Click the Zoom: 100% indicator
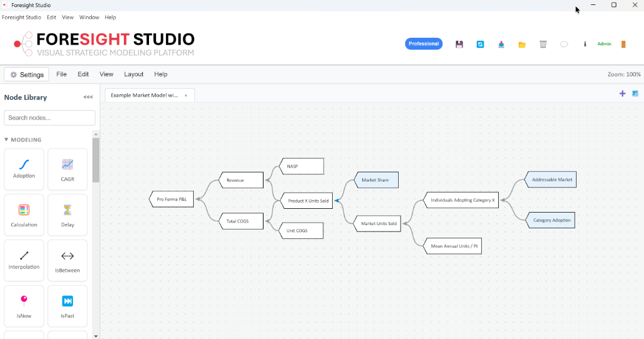Screen dimensions: 644x339 click(624, 74)
